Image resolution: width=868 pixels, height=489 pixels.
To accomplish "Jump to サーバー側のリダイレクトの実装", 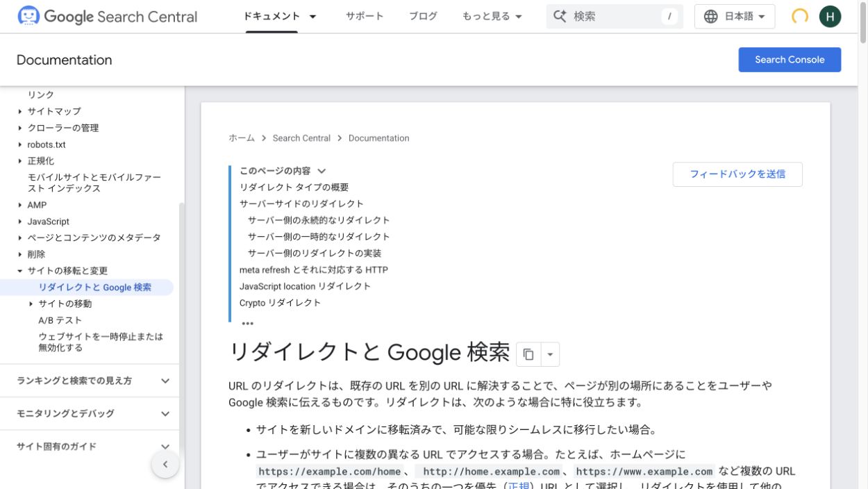I will [315, 254].
